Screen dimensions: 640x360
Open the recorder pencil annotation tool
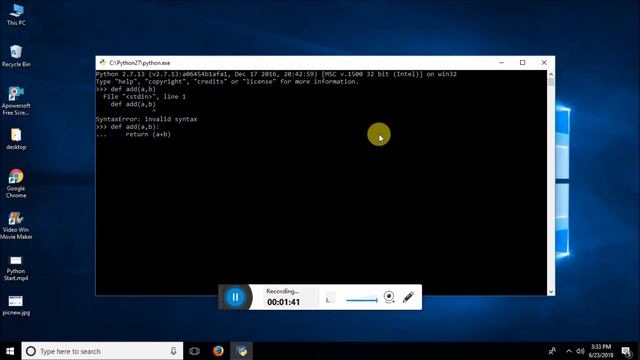[x=408, y=297]
